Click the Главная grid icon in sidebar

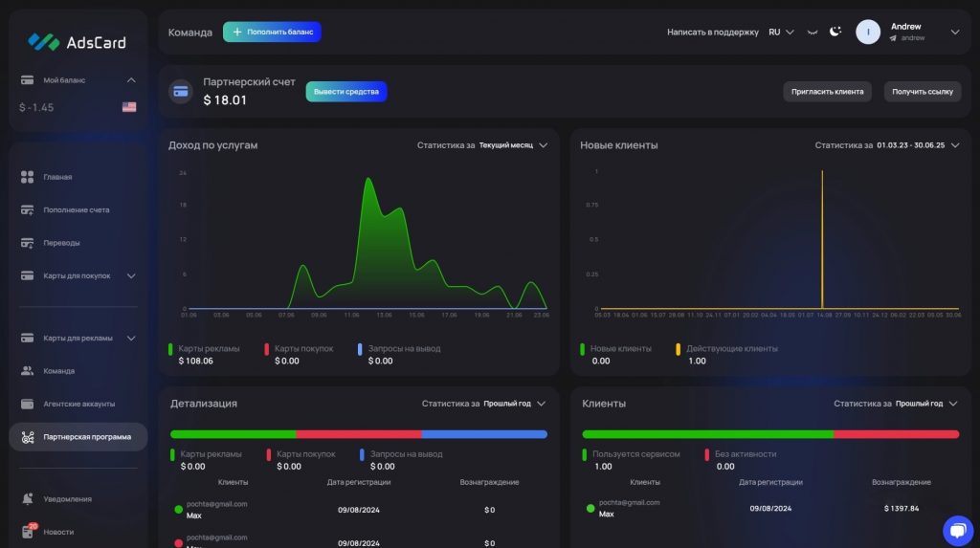point(27,177)
